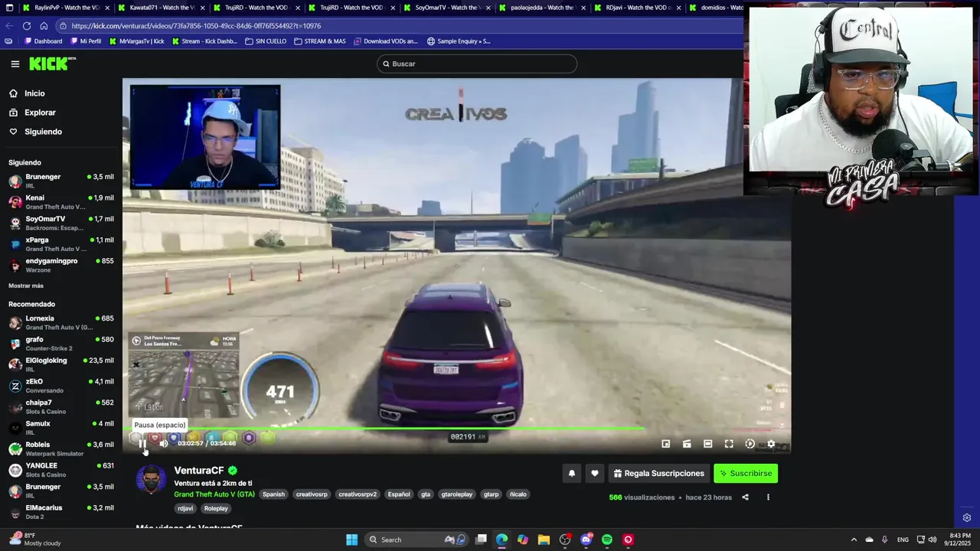Screen dimensions: 980x551
Task: Open Explorar in the sidebar
Action: [x=32, y=112]
